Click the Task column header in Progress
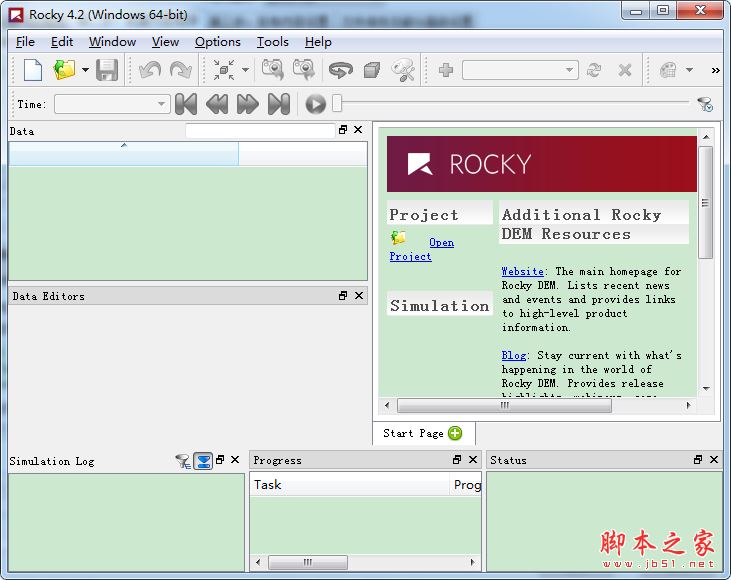Image resolution: width=731 pixels, height=580 pixels. click(350, 485)
